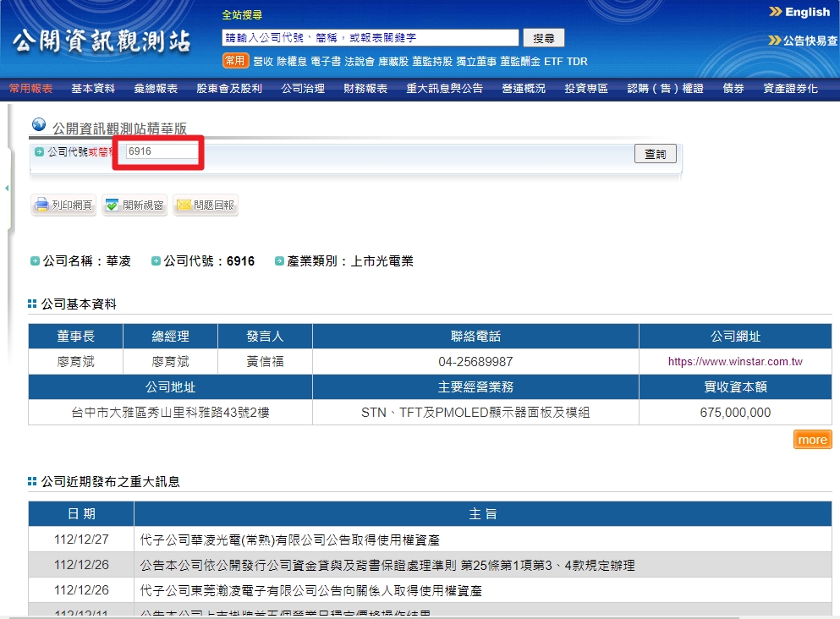
Task: Open the 財務報表 menu
Action: coord(365,88)
